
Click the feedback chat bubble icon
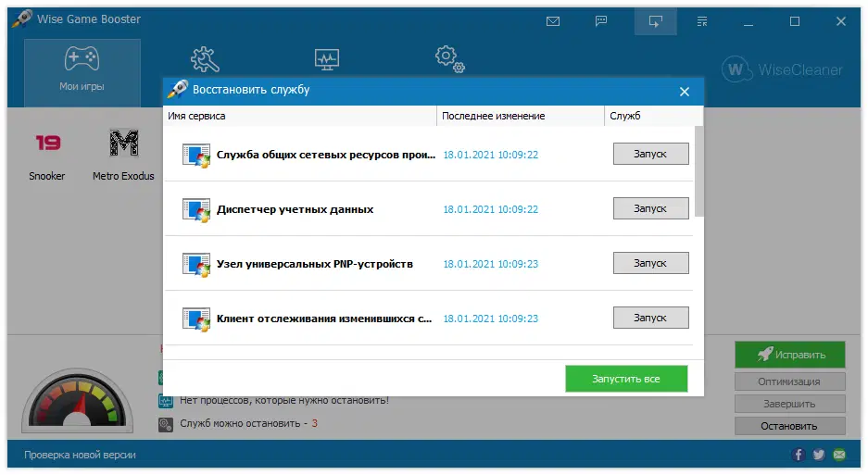(x=601, y=21)
